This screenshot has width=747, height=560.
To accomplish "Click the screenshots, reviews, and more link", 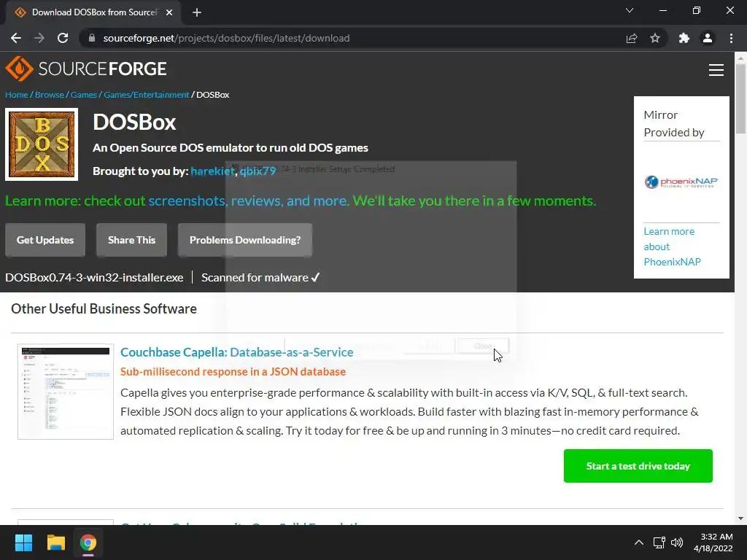I will pos(248,201).
